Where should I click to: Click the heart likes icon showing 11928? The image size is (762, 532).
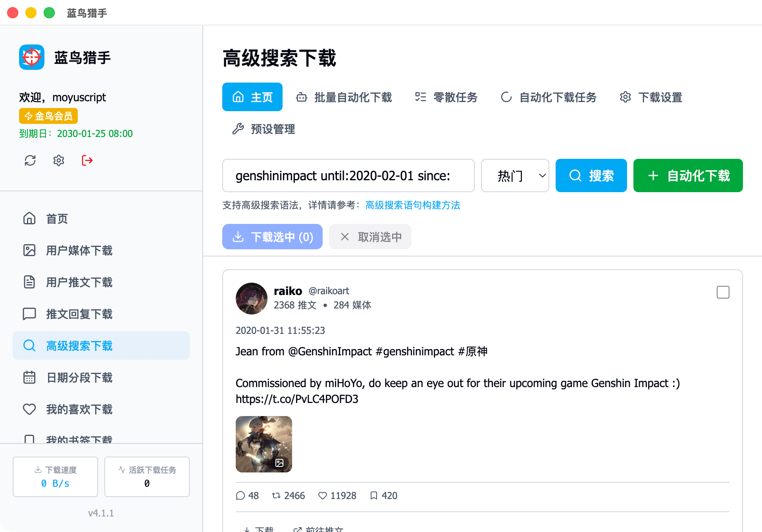point(322,495)
